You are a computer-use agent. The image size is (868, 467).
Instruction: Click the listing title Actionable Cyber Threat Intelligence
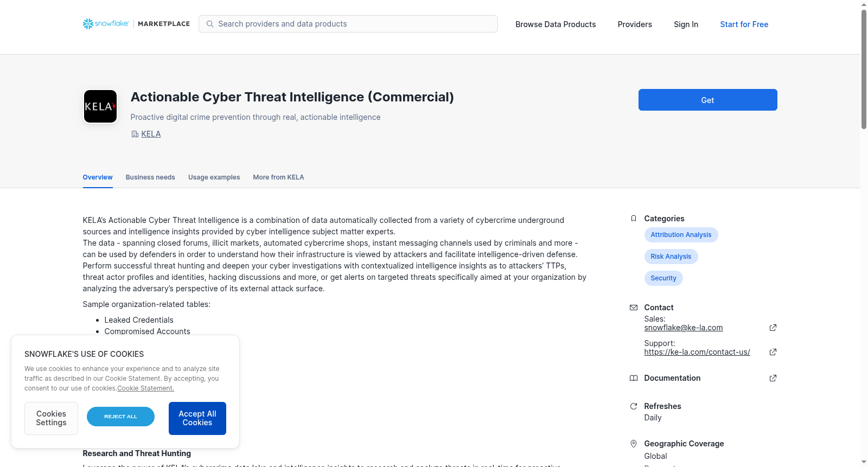pyautogui.click(x=292, y=97)
